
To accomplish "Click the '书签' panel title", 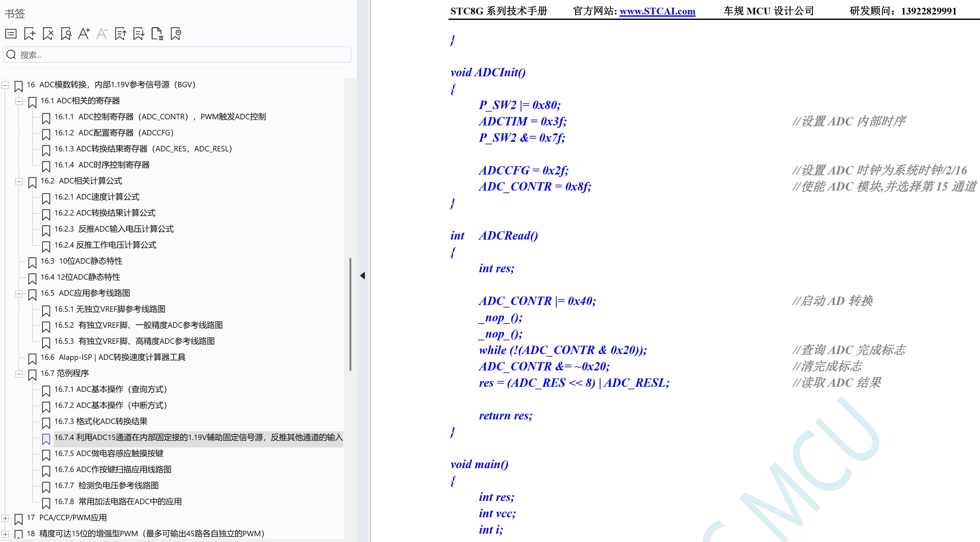I will point(15,14).
